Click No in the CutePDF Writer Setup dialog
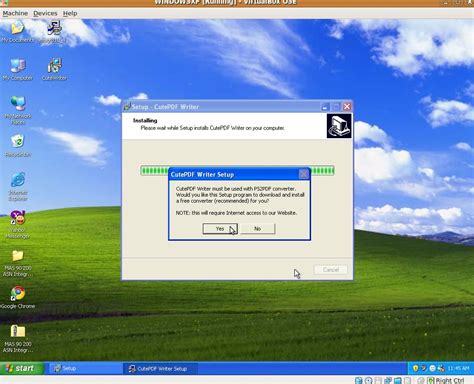Viewport: 474px width, 384px height. tap(258, 229)
